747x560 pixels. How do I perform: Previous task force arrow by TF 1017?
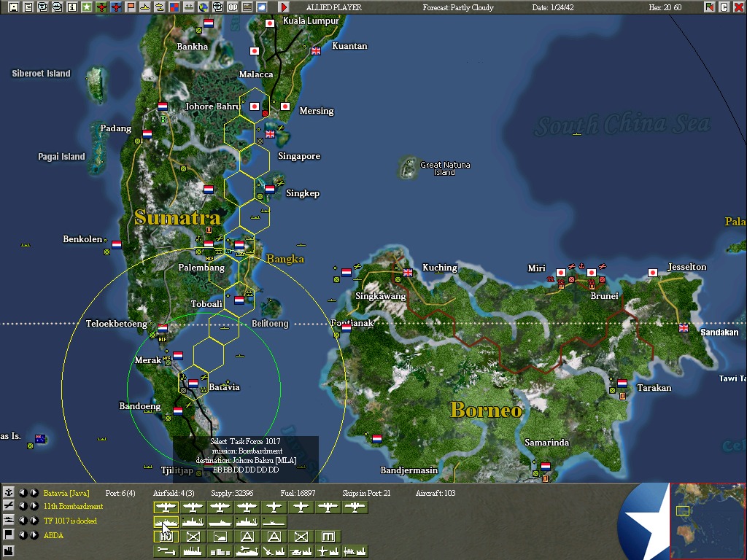(23, 521)
